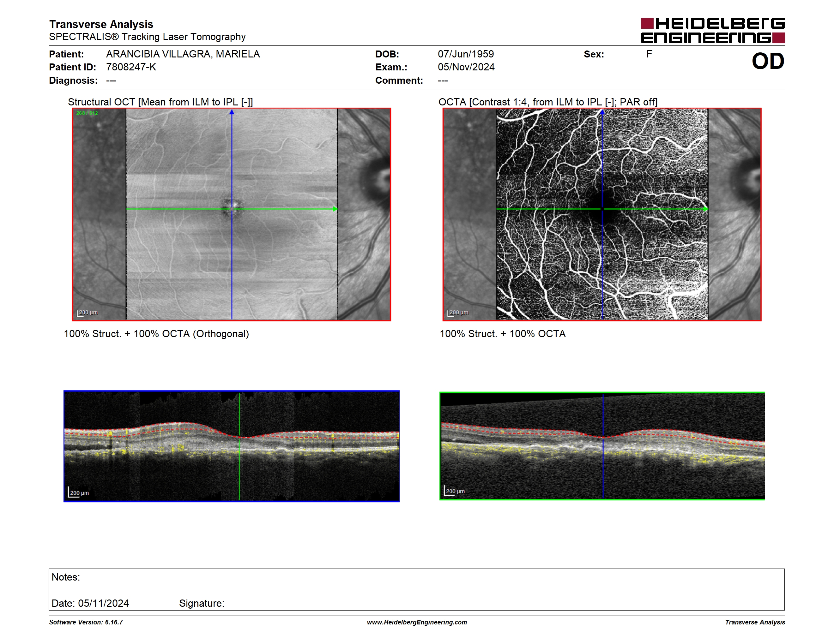Viewport: 834px width, 644px height.
Task: Click the 200 µm scale bar in OCTA image
Action: 458,313
